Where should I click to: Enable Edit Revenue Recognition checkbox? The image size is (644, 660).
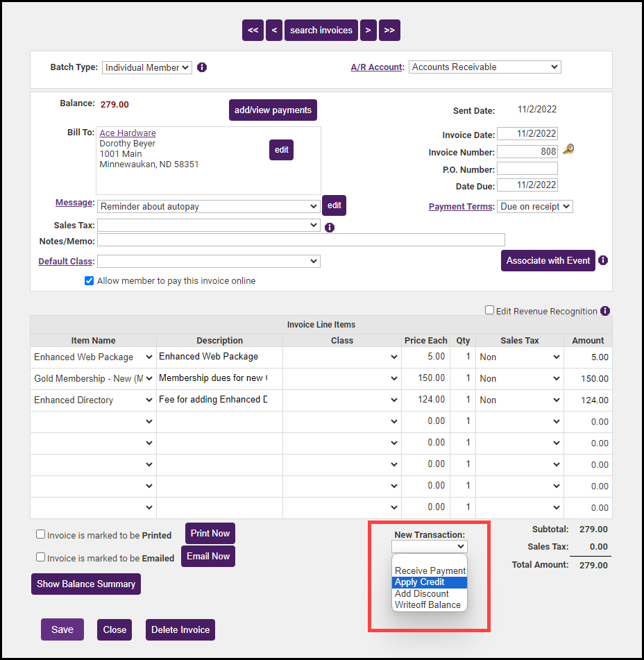[489, 310]
